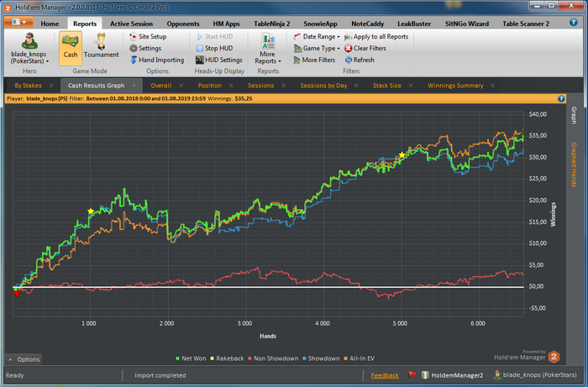Open TableNinja 2 tab
The height and width of the screenshot is (387, 588).
[272, 24]
